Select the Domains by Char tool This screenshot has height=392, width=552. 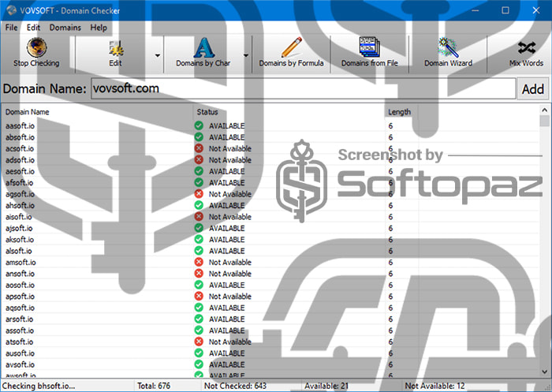(x=203, y=54)
